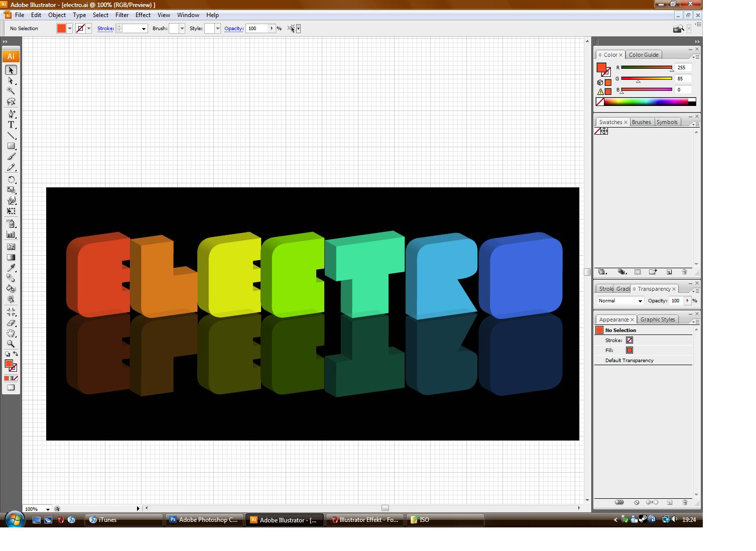The height and width of the screenshot is (551, 756).
Task: Reset default fill and stroke colors
Action: (x=7, y=354)
